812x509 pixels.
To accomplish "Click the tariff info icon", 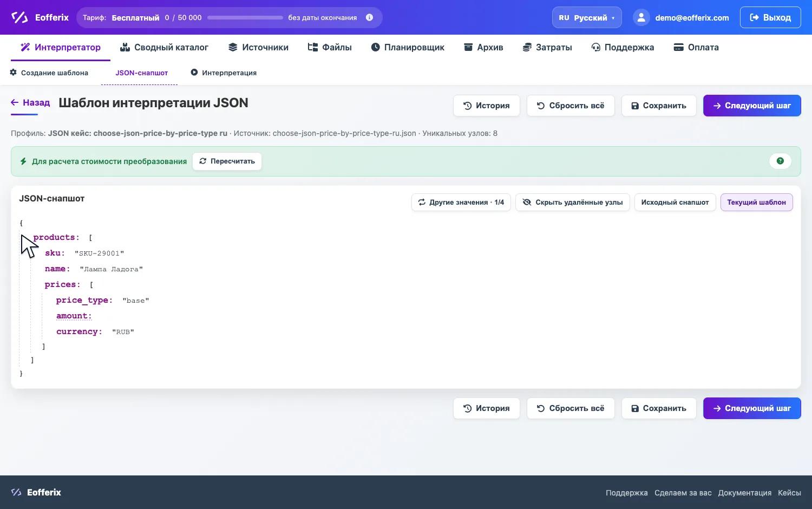I will click(x=369, y=17).
